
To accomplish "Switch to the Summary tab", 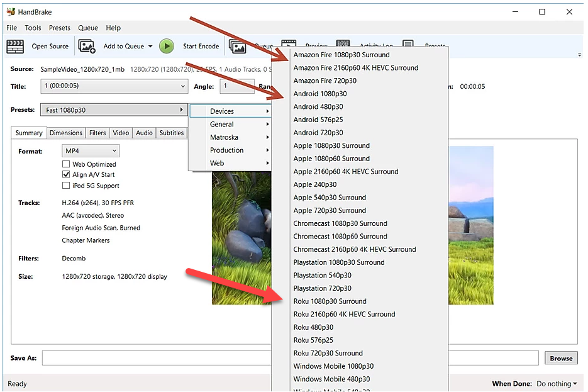I will [x=29, y=133].
